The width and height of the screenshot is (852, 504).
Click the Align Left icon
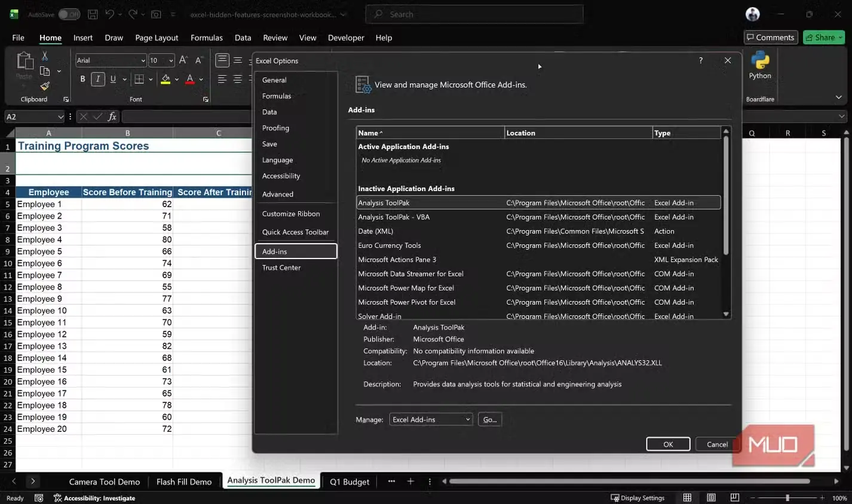pos(222,79)
